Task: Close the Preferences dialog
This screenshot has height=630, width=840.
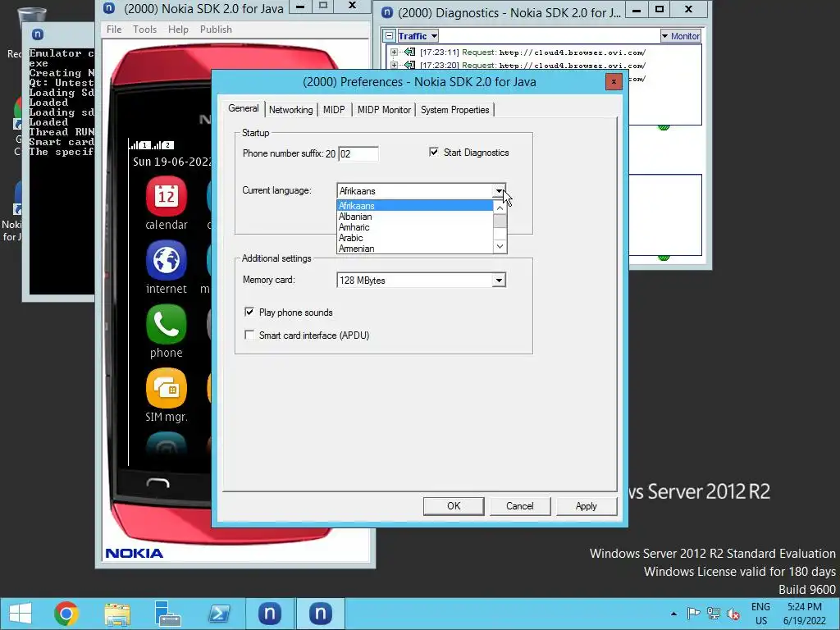Action: point(614,81)
